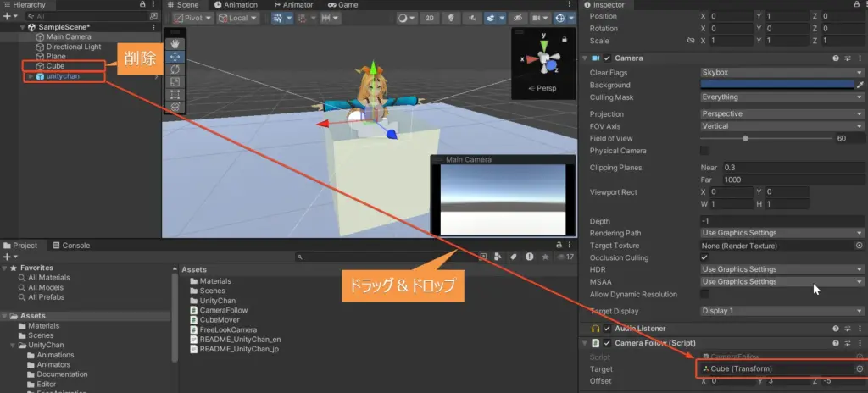This screenshot has height=393, width=868.
Task: Disable Audio Listener checkbox
Action: 607,329
